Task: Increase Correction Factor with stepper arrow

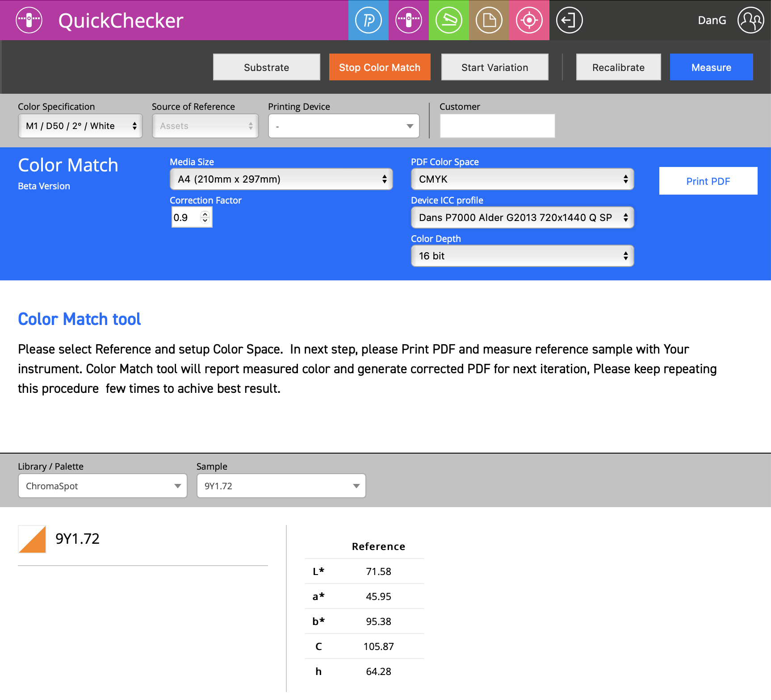Action: (x=205, y=214)
